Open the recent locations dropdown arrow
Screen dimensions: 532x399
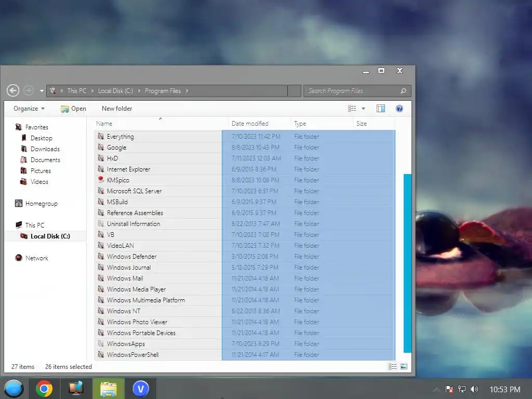[x=42, y=91]
